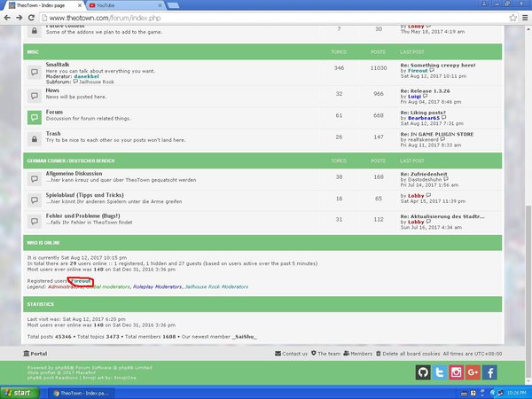The image size is (532, 399).
Task: Open the Forum discussion board link
Action: (x=54, y=112)
